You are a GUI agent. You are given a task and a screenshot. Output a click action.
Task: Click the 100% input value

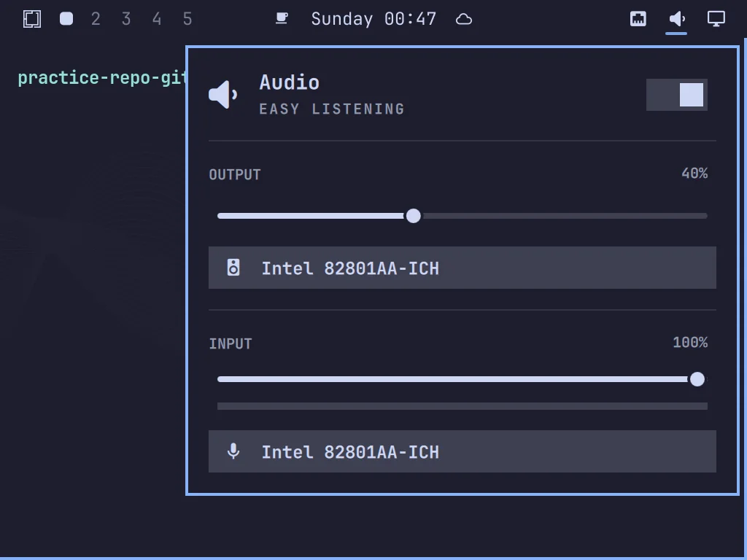(x=690, y=343)
